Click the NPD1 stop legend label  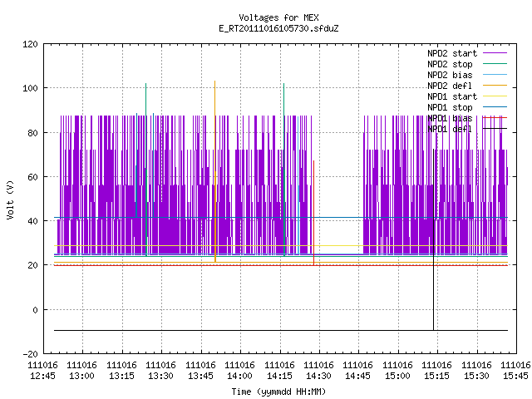[450, 107]
